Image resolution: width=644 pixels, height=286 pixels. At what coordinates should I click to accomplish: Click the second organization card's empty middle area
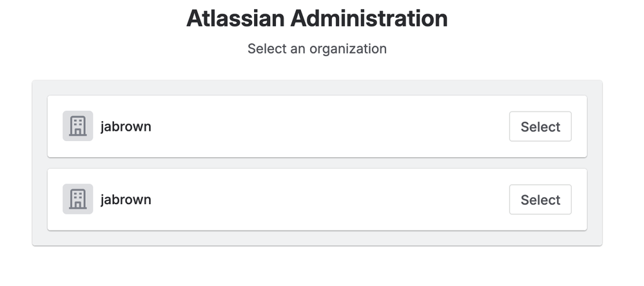click(x=322, y=199)
